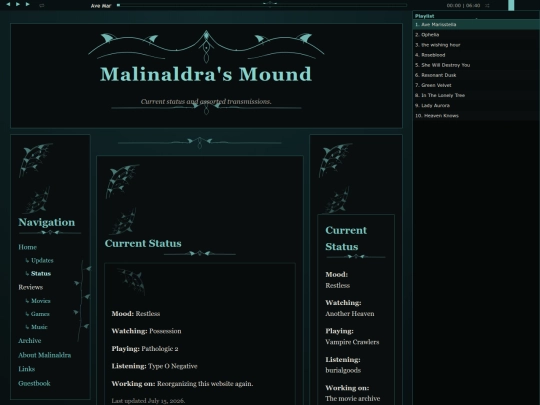This screenshot has width=540, height=405.
Task: Click the 'Type O Negative' listening entry
Action: [173, 366]
